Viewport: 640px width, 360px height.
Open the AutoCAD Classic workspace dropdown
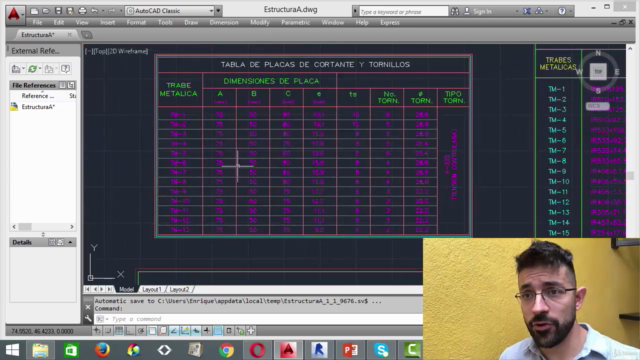170,11
